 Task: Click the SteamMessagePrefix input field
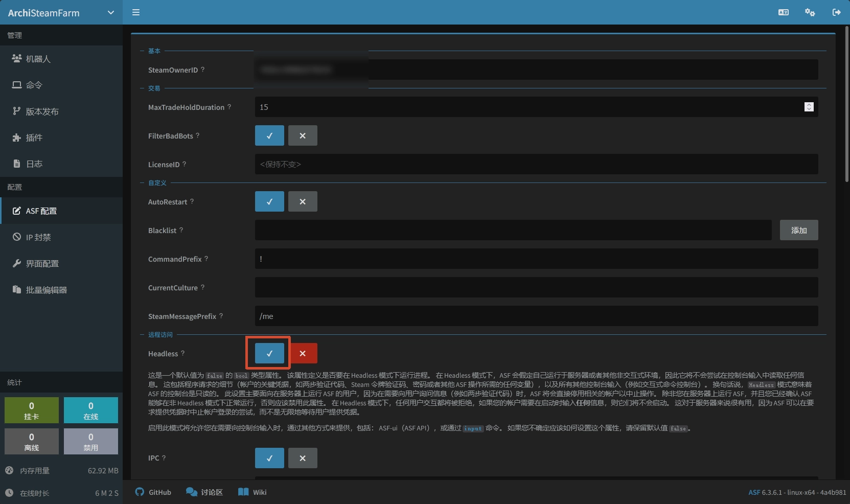pos(537,316)
